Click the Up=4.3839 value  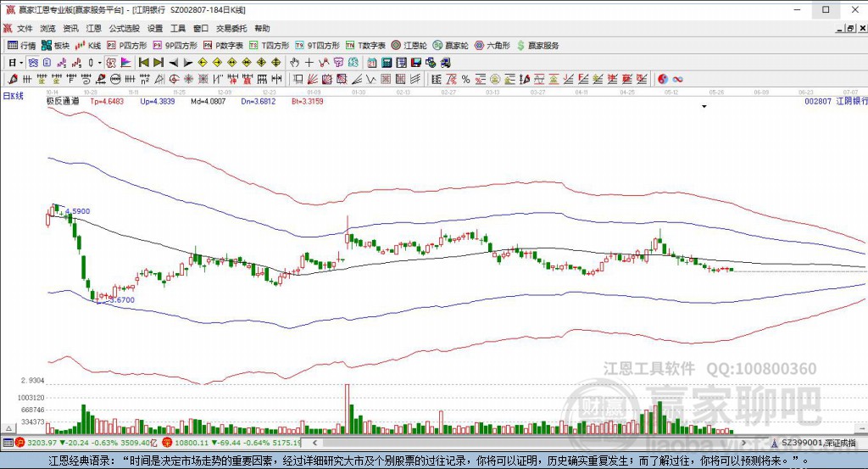[157, 101]
